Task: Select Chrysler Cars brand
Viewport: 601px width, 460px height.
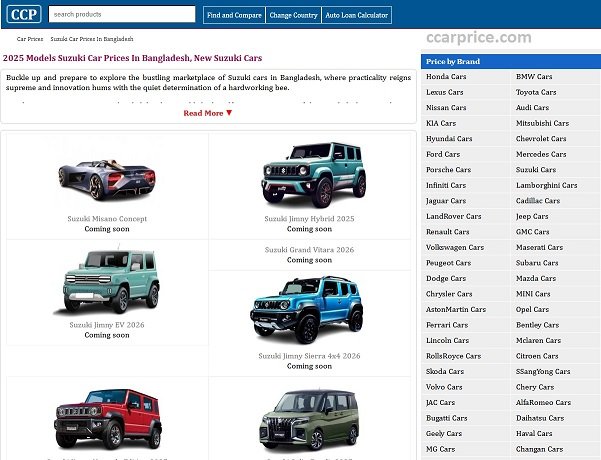Action: click(x=449, y=294)
